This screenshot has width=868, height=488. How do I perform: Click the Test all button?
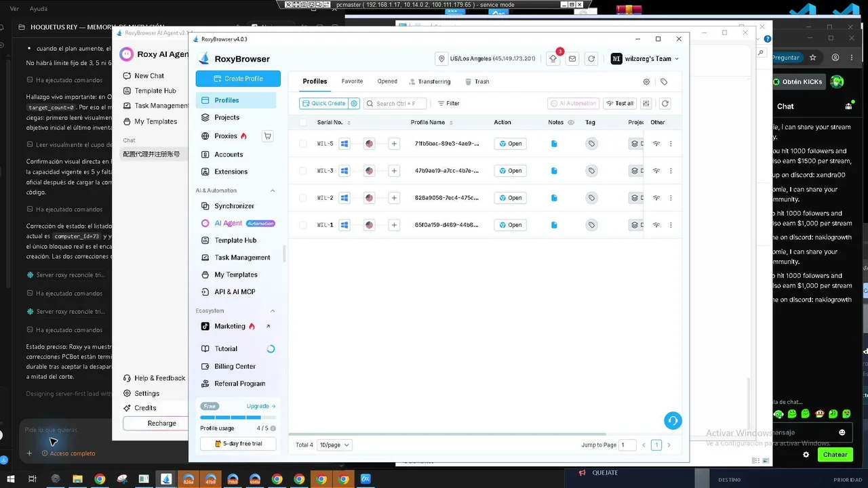[x=620, y=104]
